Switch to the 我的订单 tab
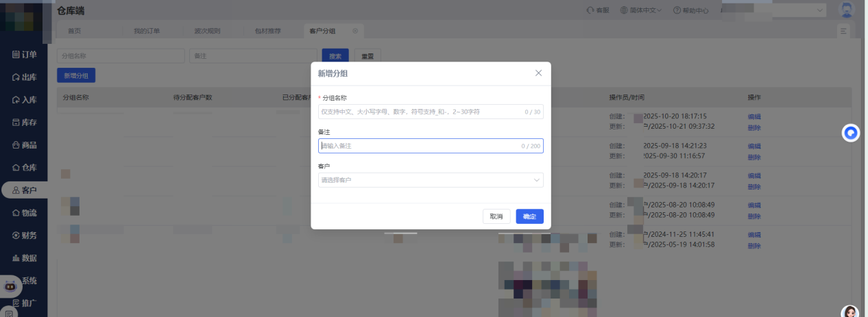The width and height of the screenshot is (868, 317). tap(147, 31)
